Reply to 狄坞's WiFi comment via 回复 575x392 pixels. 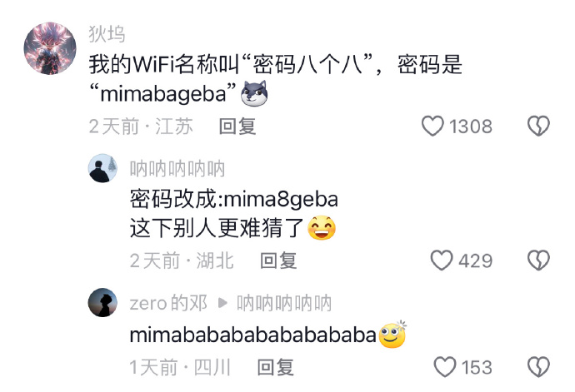pyautogui.click(x=237, y=127)
